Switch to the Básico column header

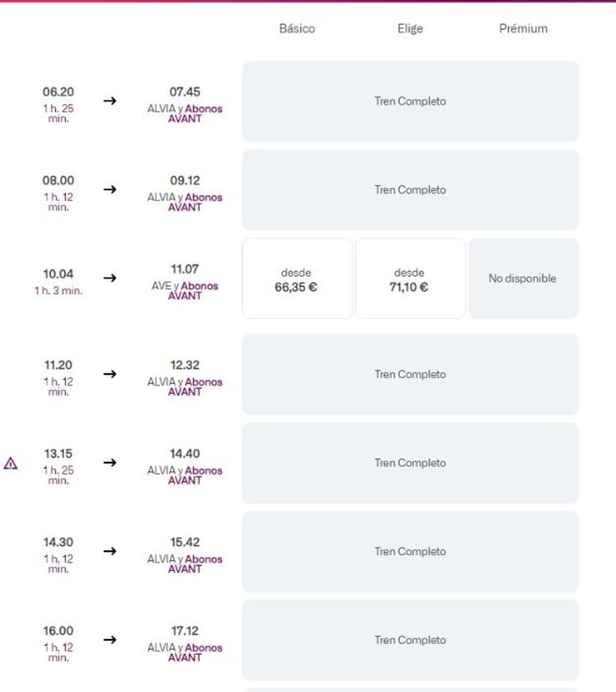pyautogui.click(x=296, y=28)
